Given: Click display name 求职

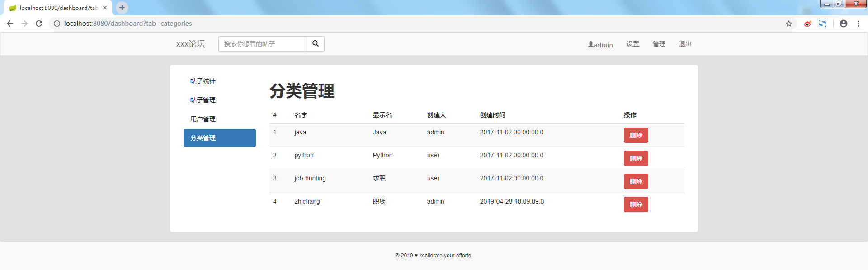Looking at the screenshot, I should tap(379, 178).
